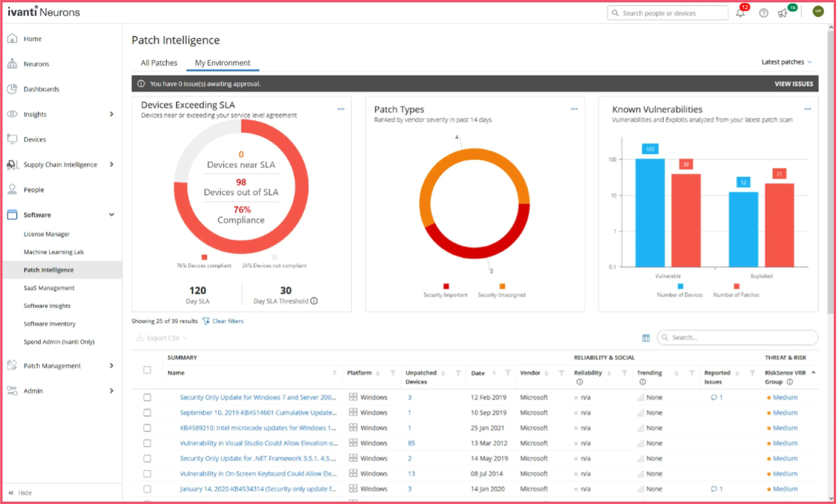Viewport: 838px width, 504px height.
Task: Click the Home sidebar icon
Action: coord(12,38)
